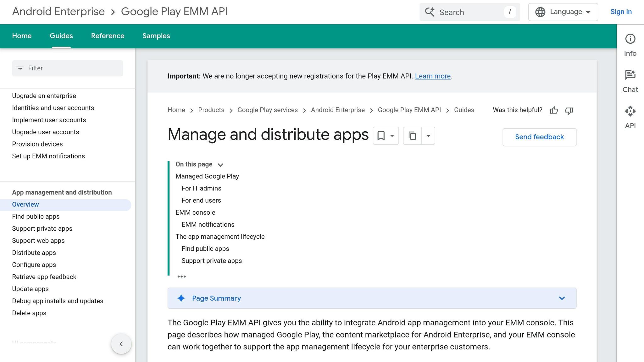Click the search magnifier icon
The image size is (644, 362).
pos(430,12)
